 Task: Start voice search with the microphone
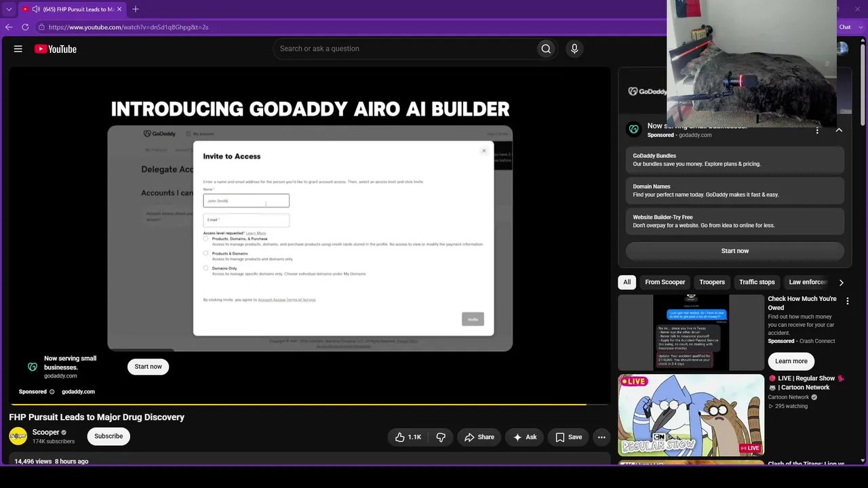tap(574, 49)
